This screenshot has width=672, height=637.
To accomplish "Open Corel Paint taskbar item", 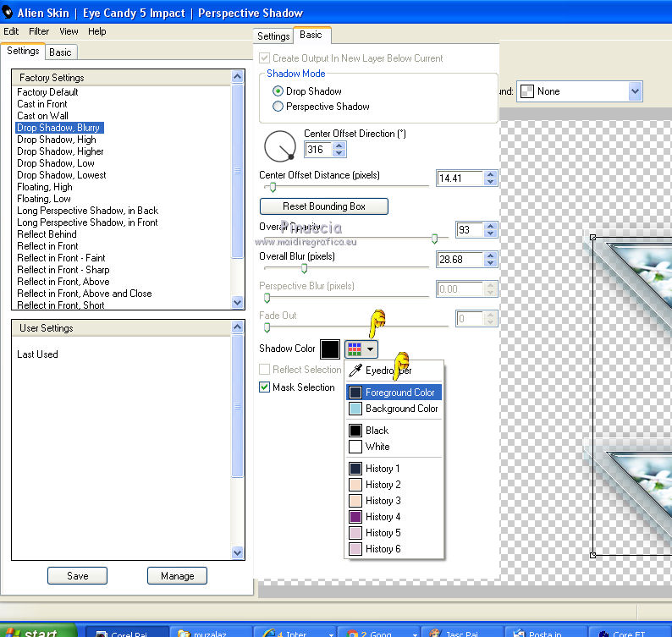I will click(128, 632).
